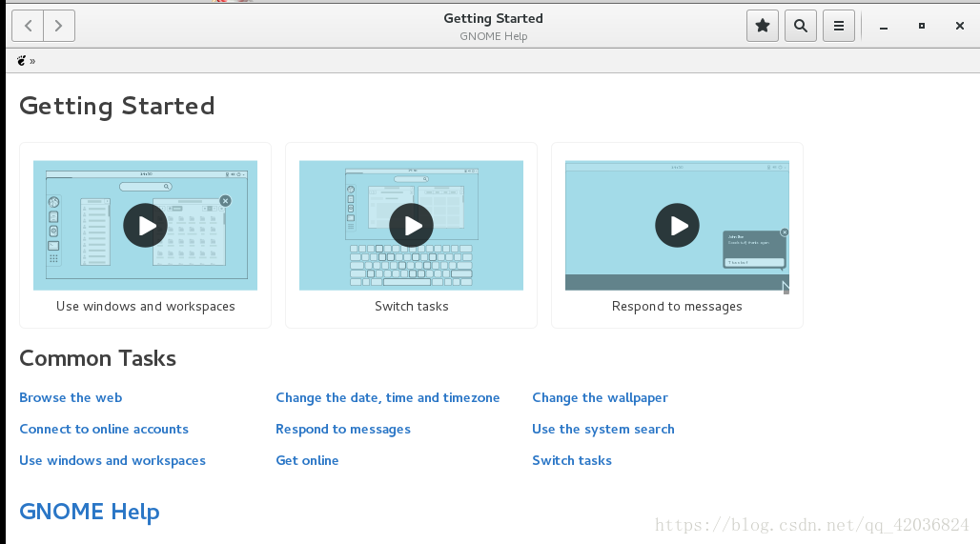Go back with the left arrow button

28,26
